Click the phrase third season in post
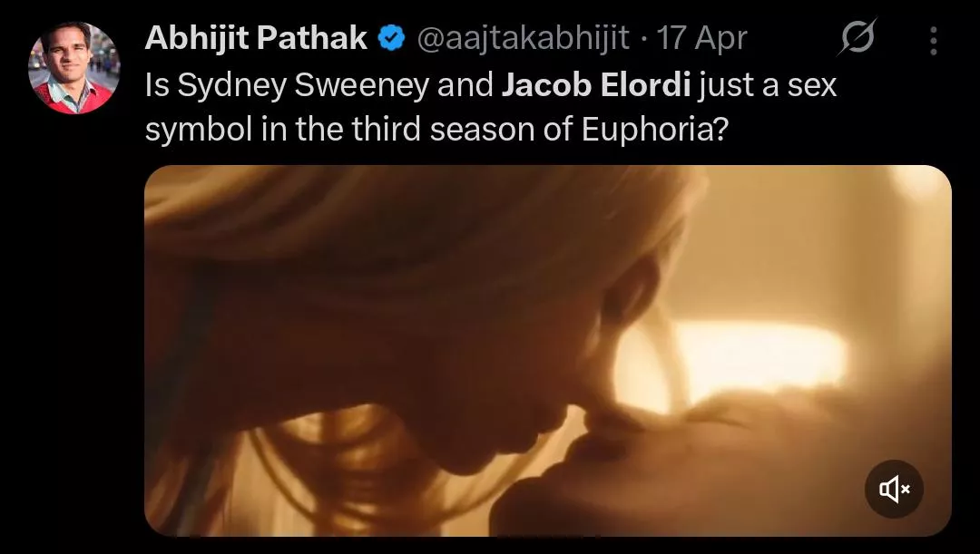Viewport: 980px width, 554px height. pos(472,130)
